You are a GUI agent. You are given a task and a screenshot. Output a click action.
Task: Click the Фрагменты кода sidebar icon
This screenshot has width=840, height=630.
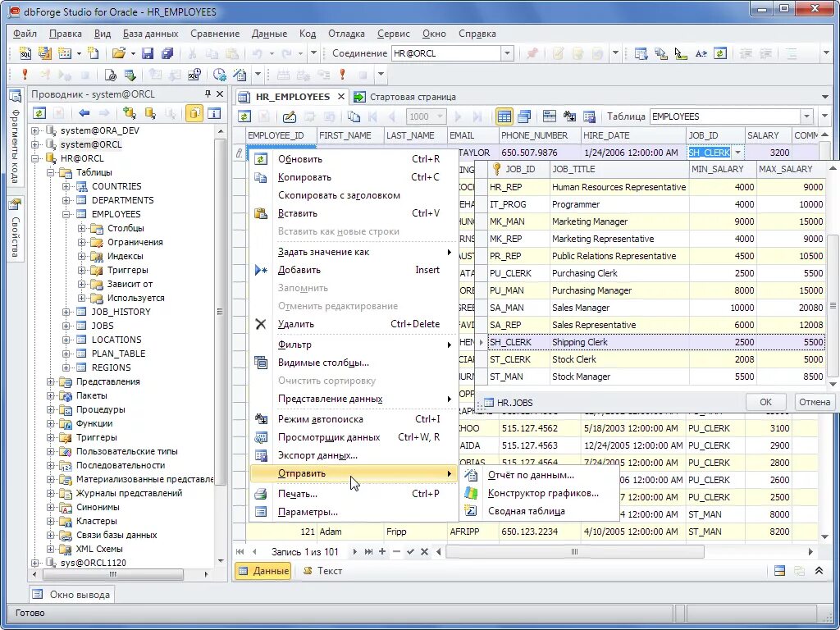coord(15,97)
